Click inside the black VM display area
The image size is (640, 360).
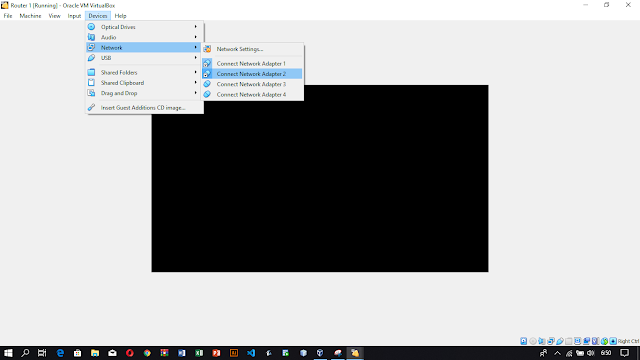[320, 178]
